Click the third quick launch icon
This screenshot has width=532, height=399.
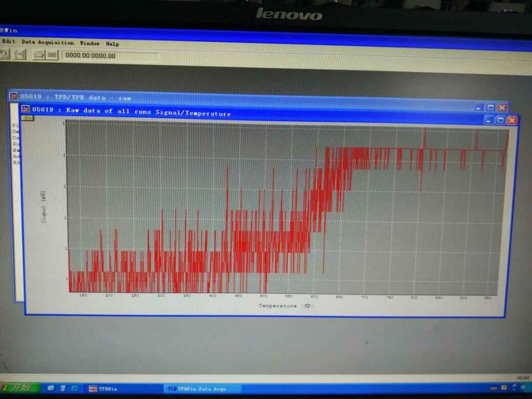click(74, 388)
